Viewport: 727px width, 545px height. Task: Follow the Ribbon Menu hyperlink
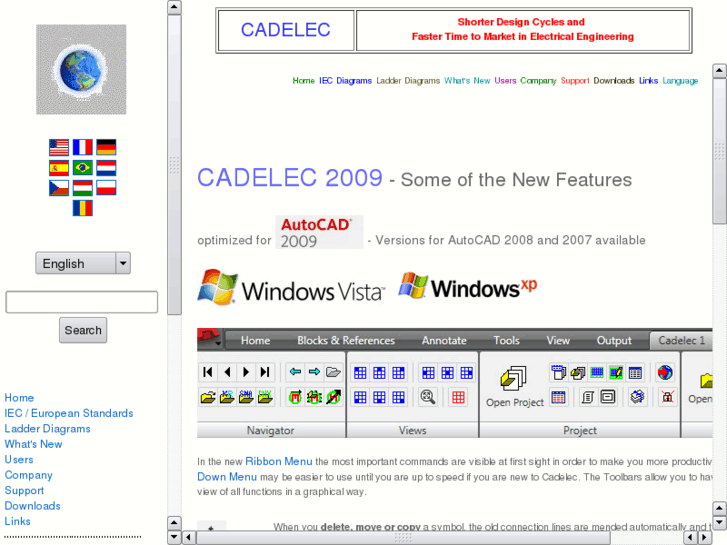click(279, 462)
